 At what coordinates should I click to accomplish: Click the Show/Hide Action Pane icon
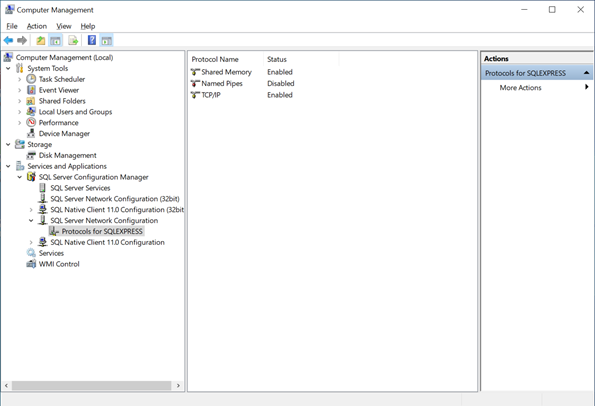[107, 40]
